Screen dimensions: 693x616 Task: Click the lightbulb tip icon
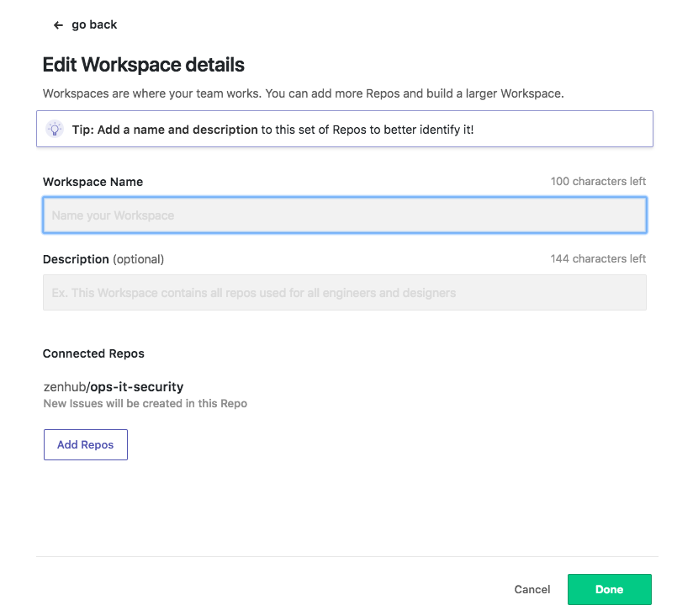(55, 129)
